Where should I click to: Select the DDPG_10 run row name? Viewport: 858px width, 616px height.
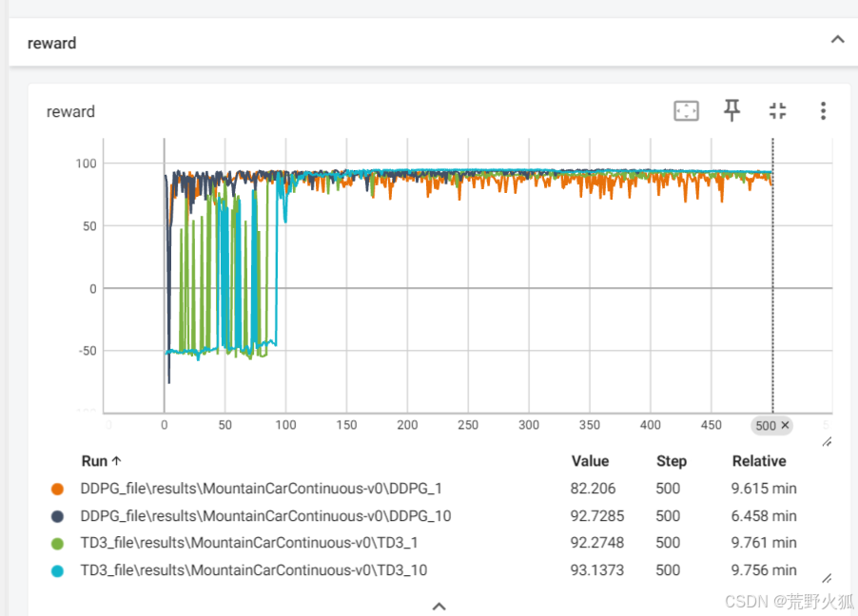tap(265, 516)
